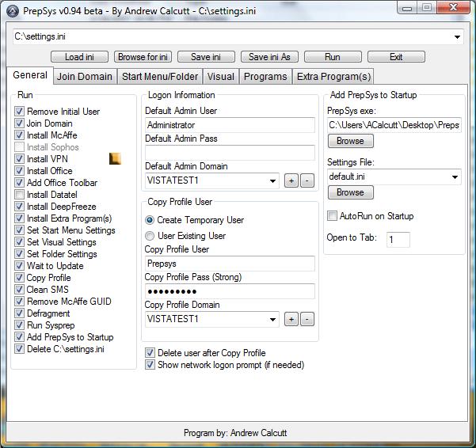Select the User Existing User radio button
The image size is (476, 448).
point(150,236)
